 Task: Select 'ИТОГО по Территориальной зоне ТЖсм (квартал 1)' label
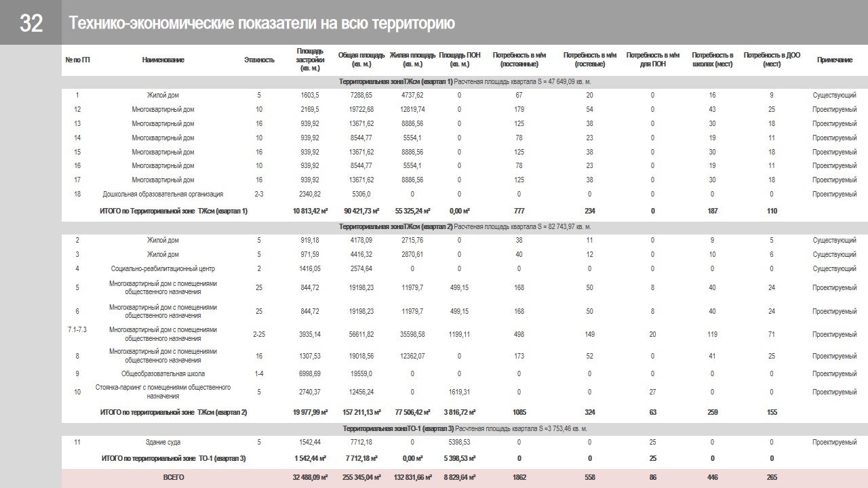pyautogui.click(x=174, y=211)
